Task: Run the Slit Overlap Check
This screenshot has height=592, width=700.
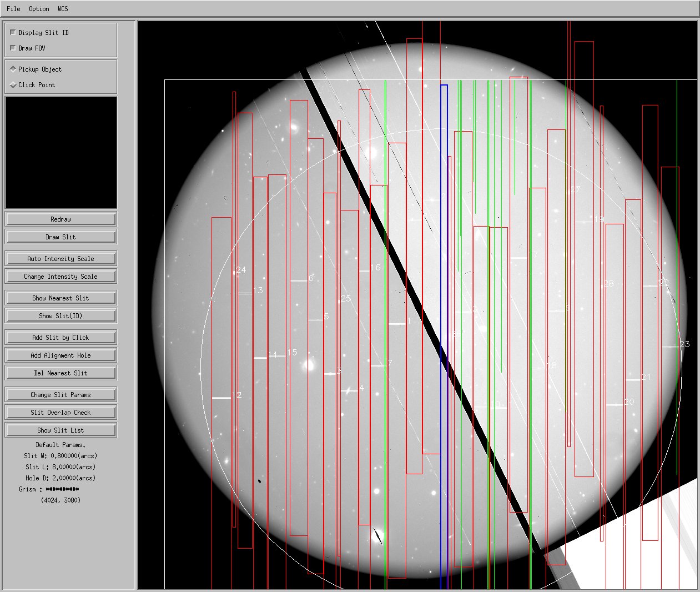Action: [61, 413]
